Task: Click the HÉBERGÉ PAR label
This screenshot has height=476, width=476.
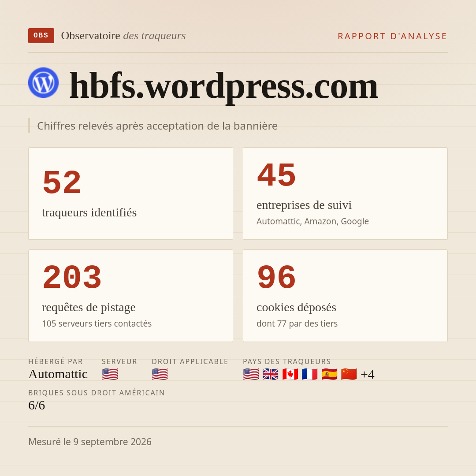Action: point(56,361)
